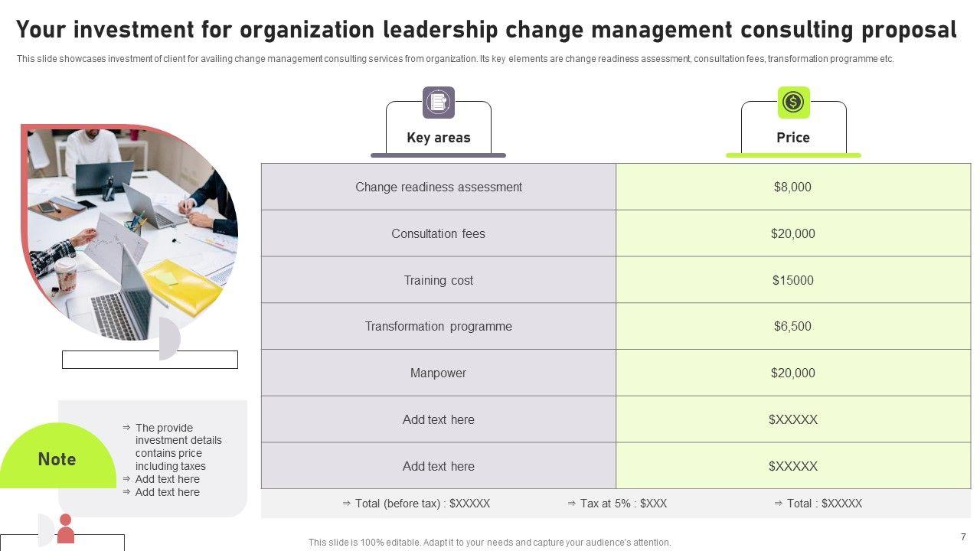This screenshot has height=551, width=980.
Task: Click the Price column header
Action: [793, 138]
